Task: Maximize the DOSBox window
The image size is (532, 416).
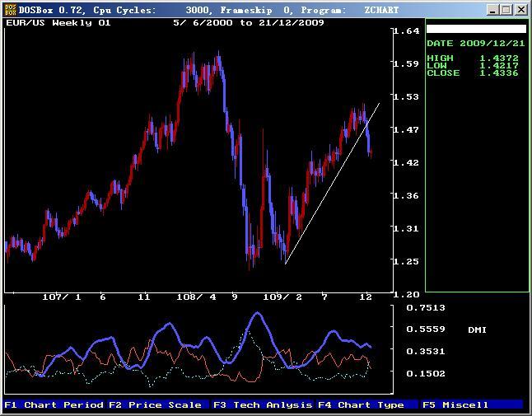Action: pos(506,10)
